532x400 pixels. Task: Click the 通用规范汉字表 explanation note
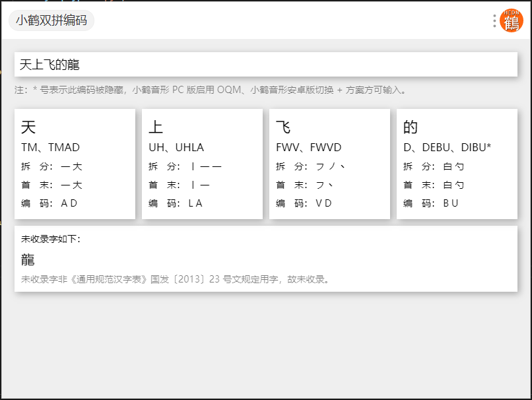tap(176, 279)
